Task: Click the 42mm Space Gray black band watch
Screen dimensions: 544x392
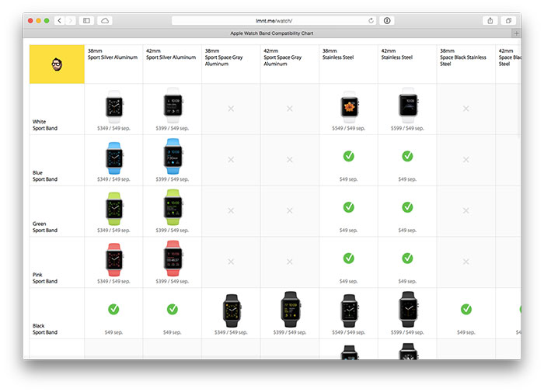Action: (291, 310)
